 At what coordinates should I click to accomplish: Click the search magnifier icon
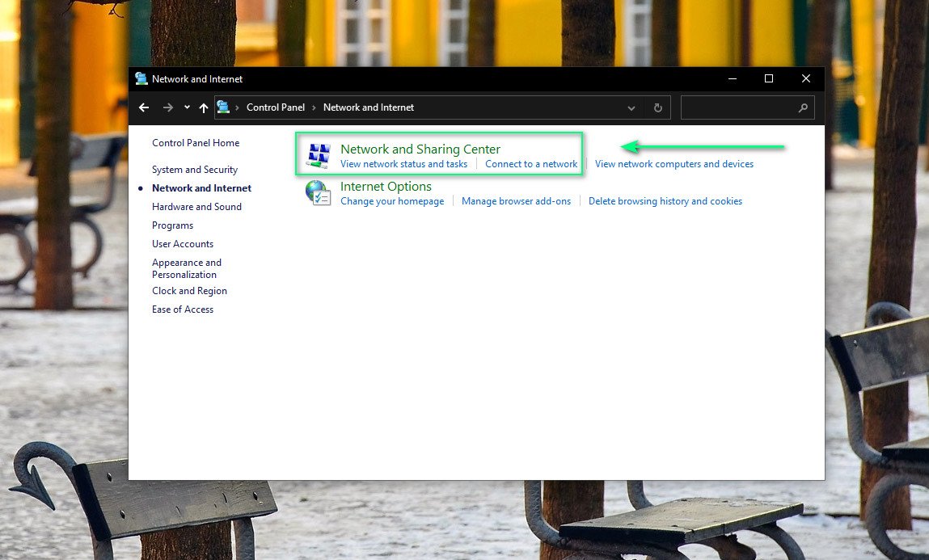pyautogui.click(x=803, y=107)
